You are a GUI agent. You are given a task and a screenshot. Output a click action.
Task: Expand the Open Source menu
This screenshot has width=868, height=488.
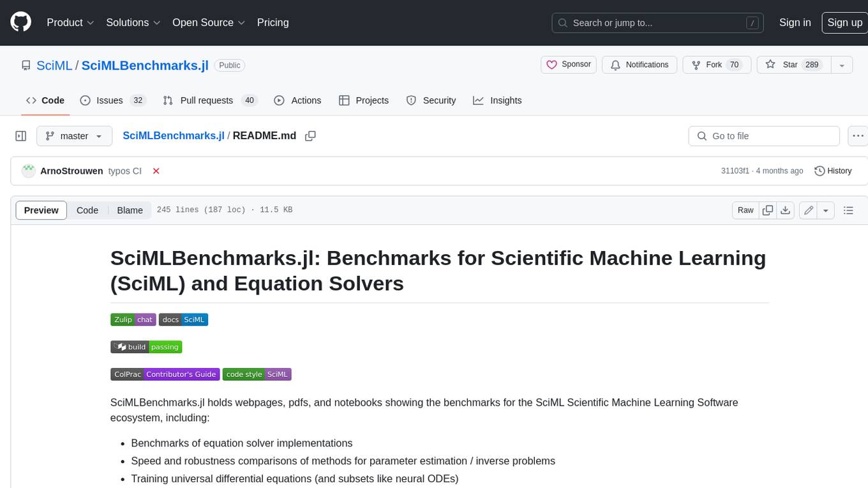209,22
